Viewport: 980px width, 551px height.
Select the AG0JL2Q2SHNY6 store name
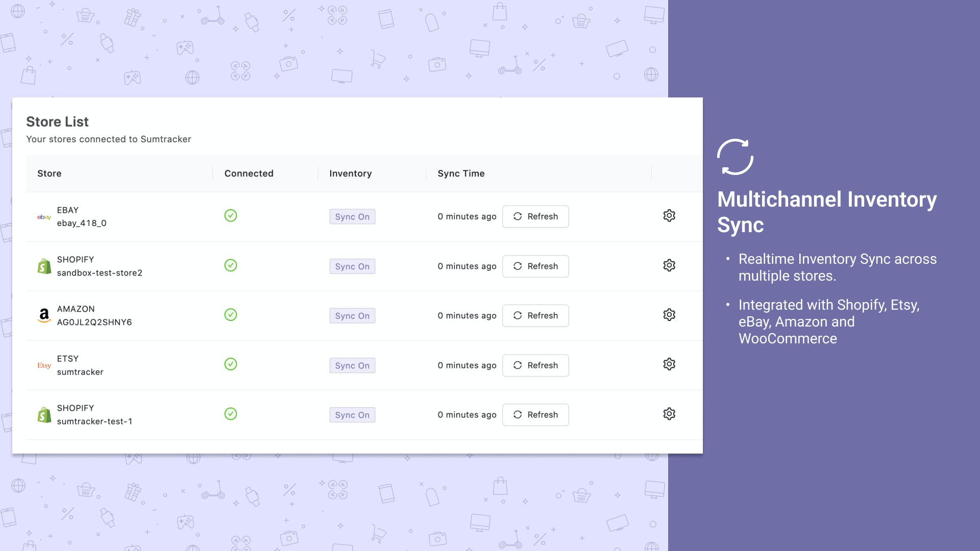point(94,322)
